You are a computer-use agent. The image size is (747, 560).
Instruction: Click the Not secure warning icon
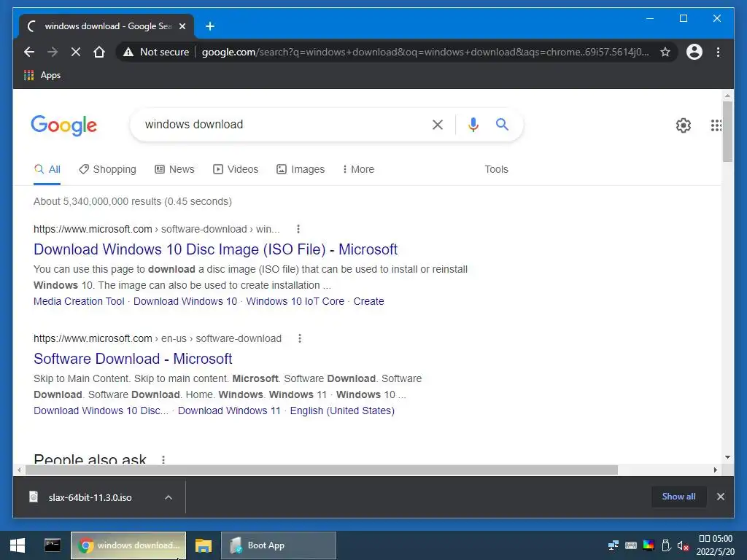(128, 52)
